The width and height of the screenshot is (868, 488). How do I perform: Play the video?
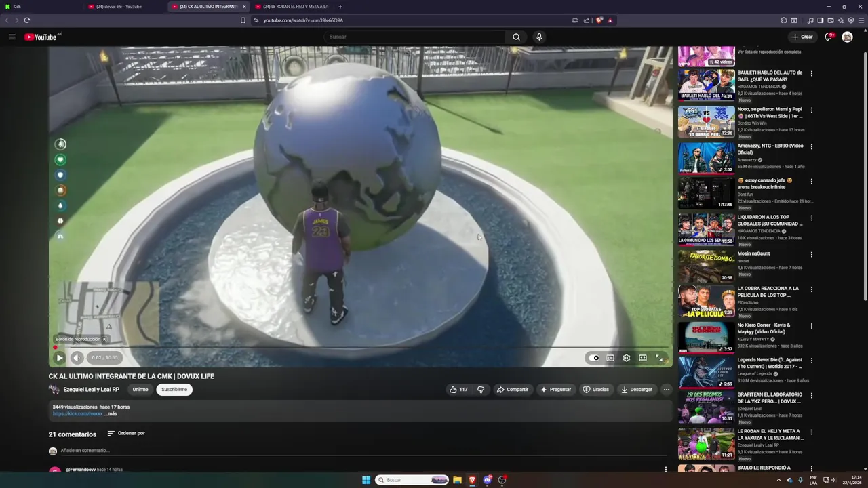pyautogui.click(x=60, y=358)
